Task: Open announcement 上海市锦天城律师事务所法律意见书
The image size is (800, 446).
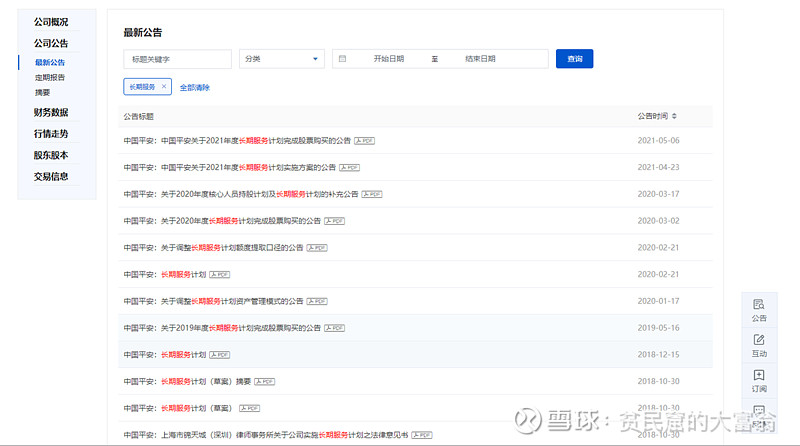Action: (x=266, y=435)
